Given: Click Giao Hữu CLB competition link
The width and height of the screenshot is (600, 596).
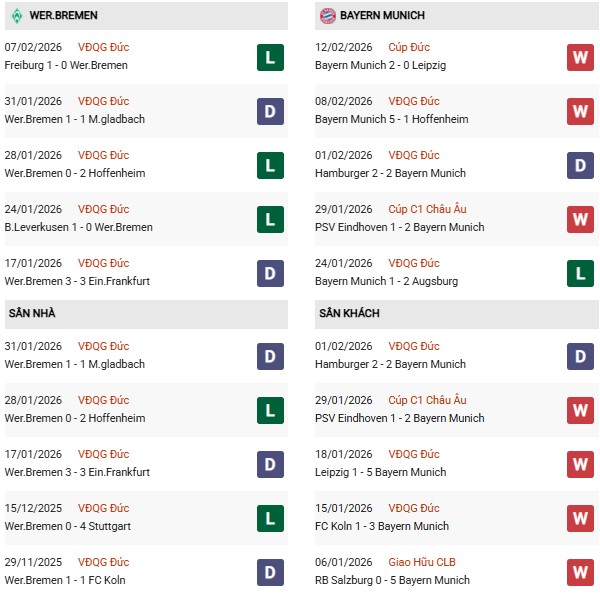Looking at the screenshot, I should tap(425, 562).
